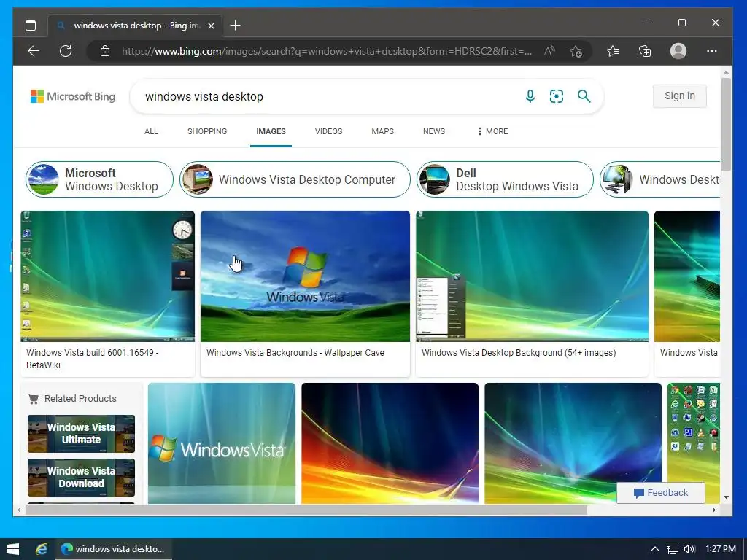Image resolution: width=747 pixels, height=560 pixels.
Task: Go to Microsoft Bing logo home
Action: (x=73, y=96)
